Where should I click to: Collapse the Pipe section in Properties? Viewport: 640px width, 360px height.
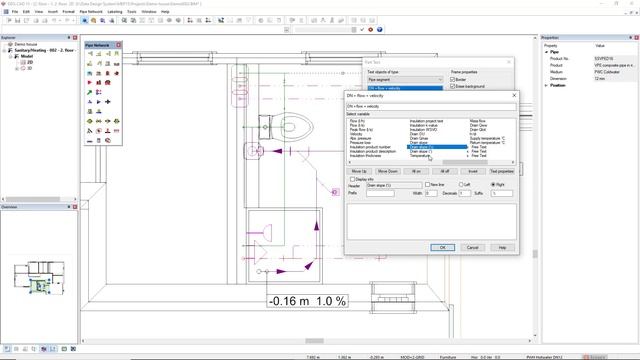[547, 52]
